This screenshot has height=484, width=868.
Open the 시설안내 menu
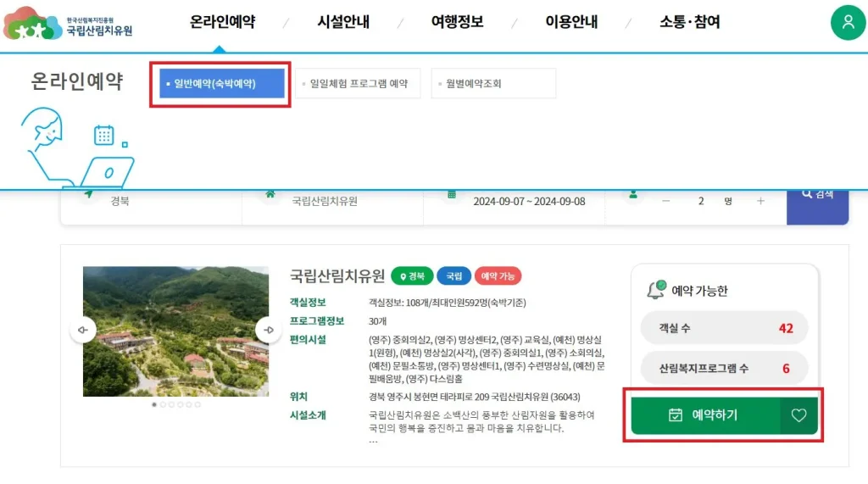click(x=343, y=22)
